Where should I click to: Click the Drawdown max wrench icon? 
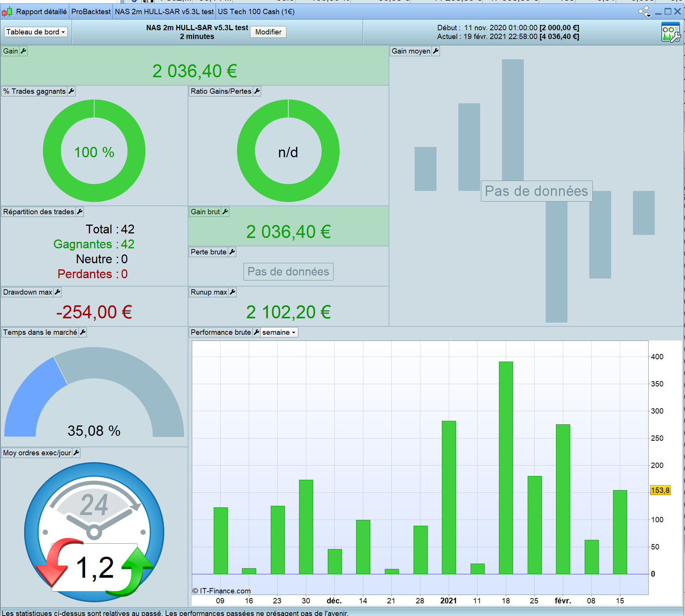point(57,292)
